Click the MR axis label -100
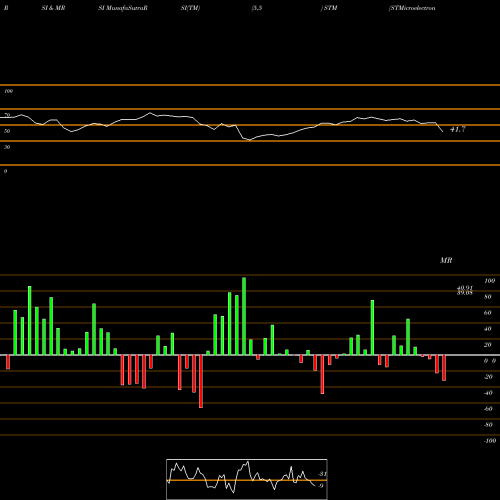 tap(490, 441)
